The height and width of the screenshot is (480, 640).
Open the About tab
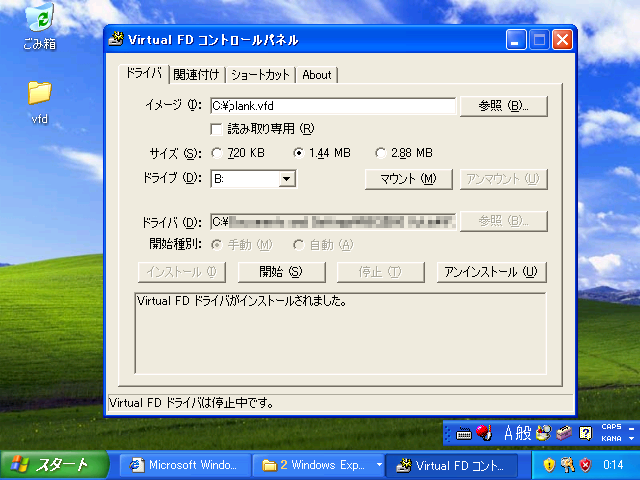tap(317, 75)
